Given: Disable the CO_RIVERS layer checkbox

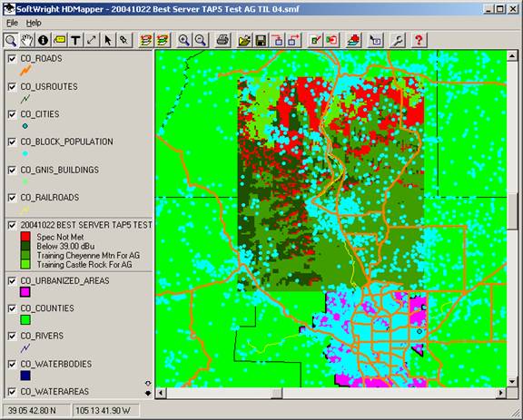Looking at the screenshot, I should [x=12, y=336].
